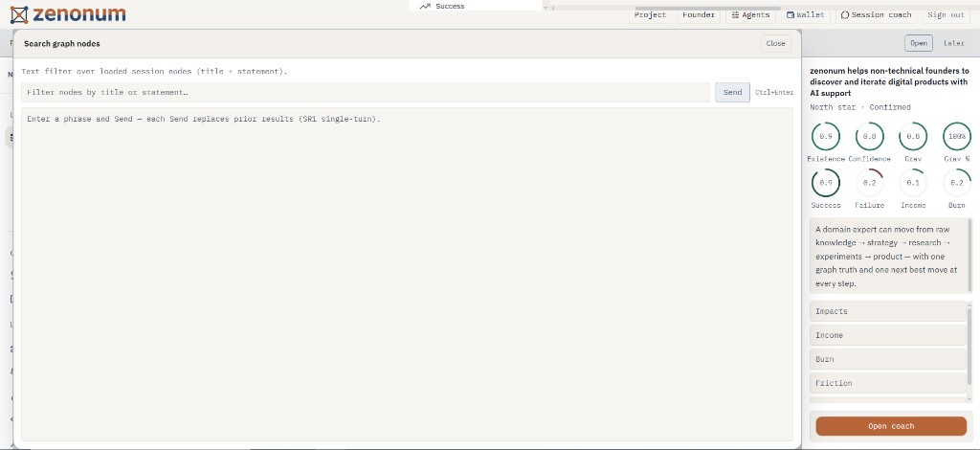
Task: Click the zenonum north star headline
Action: [889, 82]
